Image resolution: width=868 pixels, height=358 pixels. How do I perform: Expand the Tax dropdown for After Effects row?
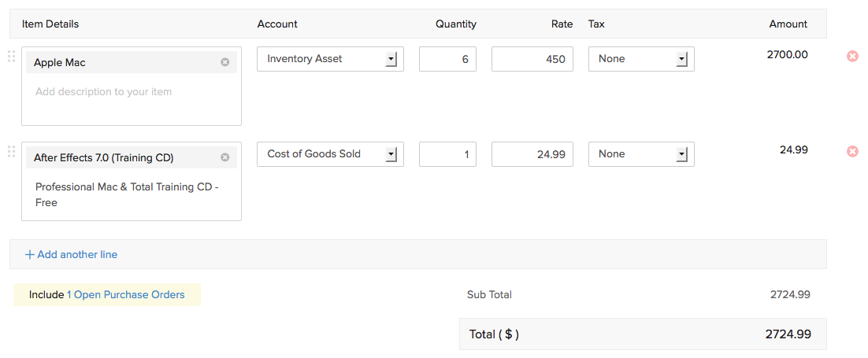coord(682,154)
